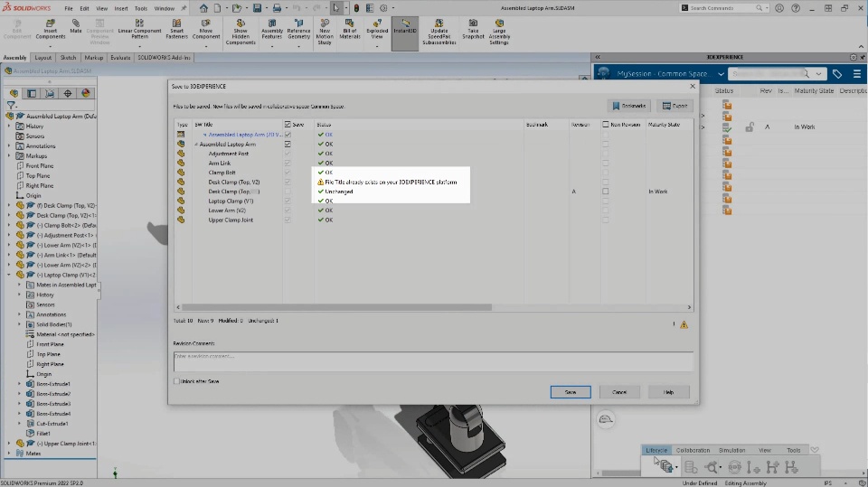Open Large Assembly Settings
868x487 pixels.
point(499,33)
